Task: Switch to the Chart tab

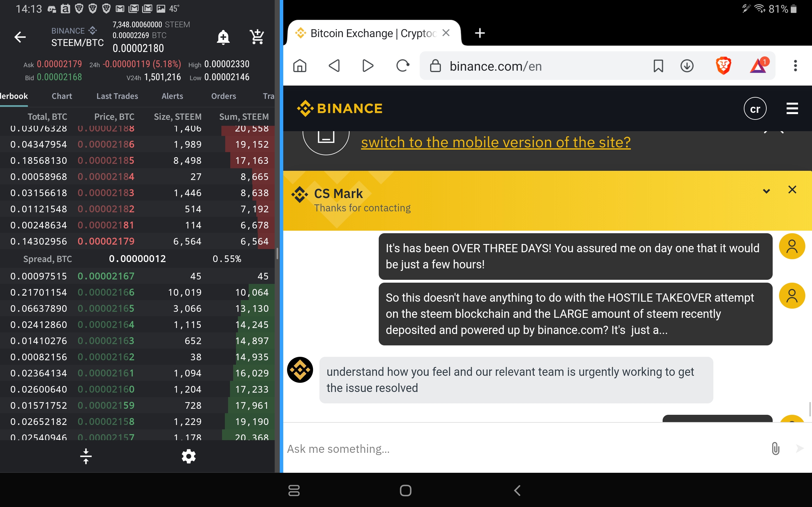Action: click(62, 96)
